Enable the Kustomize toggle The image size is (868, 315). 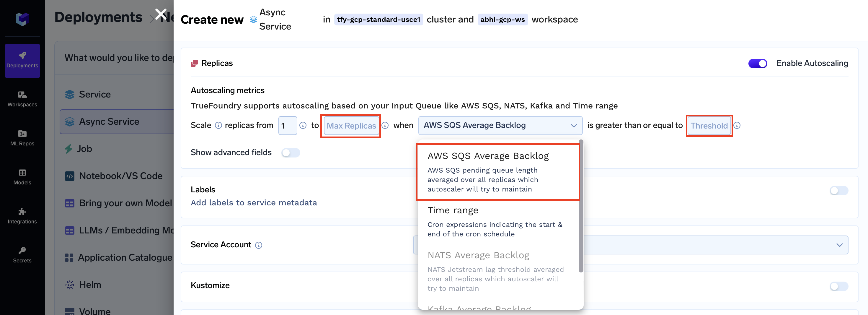pos(839,286)
